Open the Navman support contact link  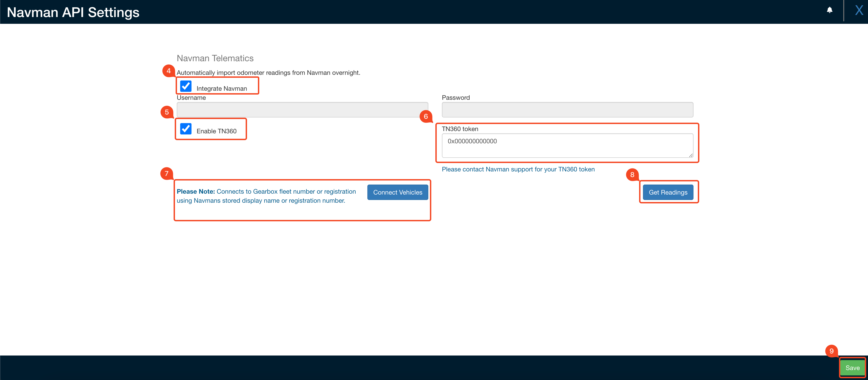(518, 169)
